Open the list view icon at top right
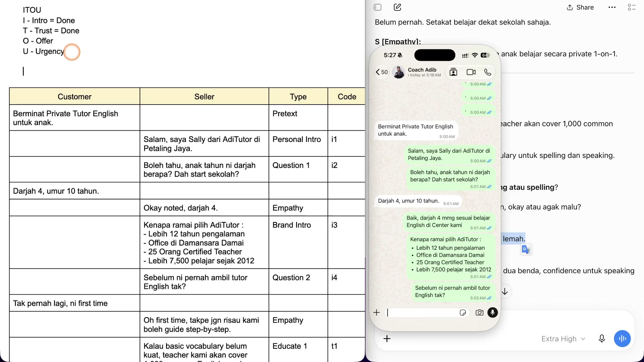 pos(632,7)
